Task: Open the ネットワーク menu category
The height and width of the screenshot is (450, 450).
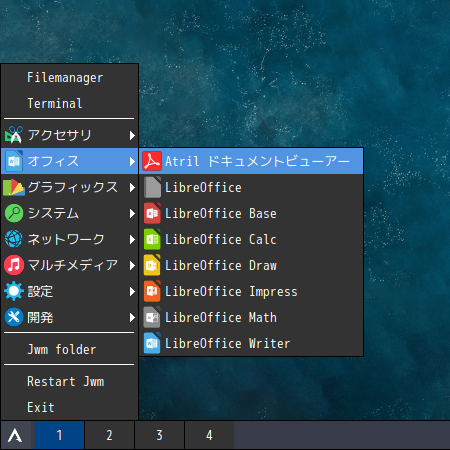Action: tap(70, 239)
